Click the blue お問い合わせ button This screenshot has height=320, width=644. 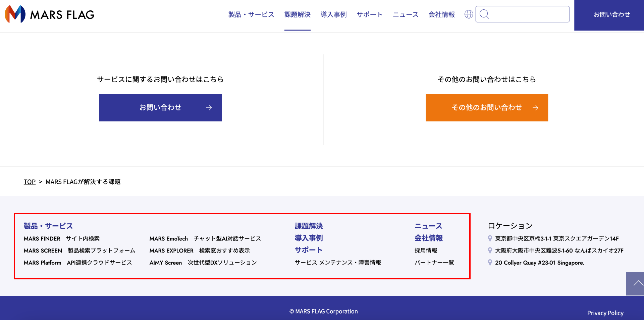(x=160, y=107)
